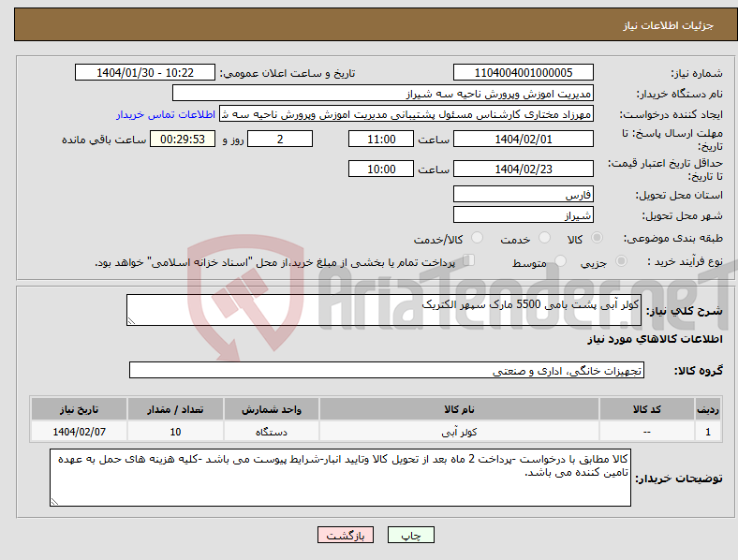Click the province field فارس

point(523,194)
